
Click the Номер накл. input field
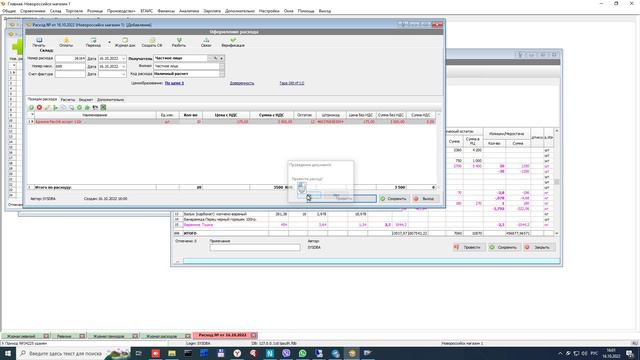point(70,67)
